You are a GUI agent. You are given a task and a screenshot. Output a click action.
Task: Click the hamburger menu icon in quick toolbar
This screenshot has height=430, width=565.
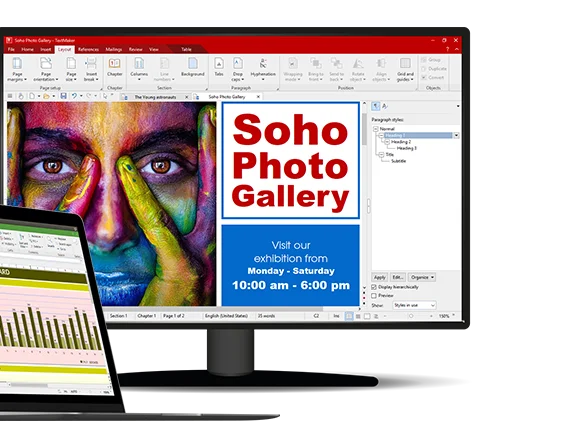(x=10, y=96)
